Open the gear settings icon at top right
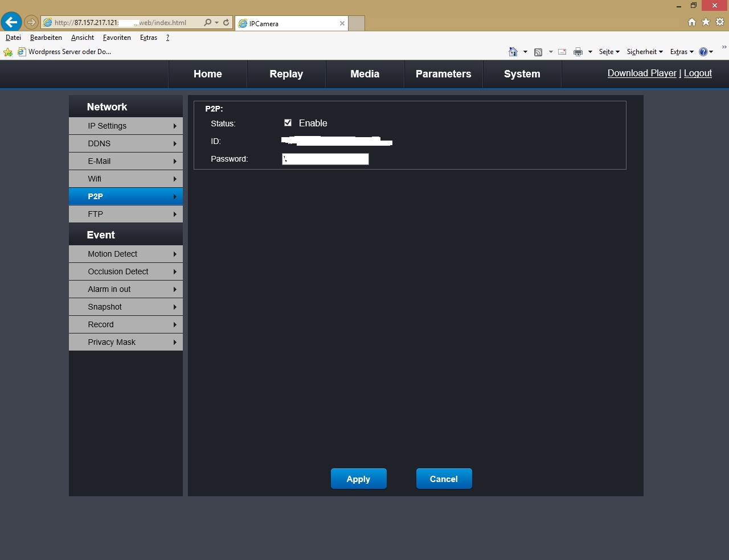 point(720,22)
